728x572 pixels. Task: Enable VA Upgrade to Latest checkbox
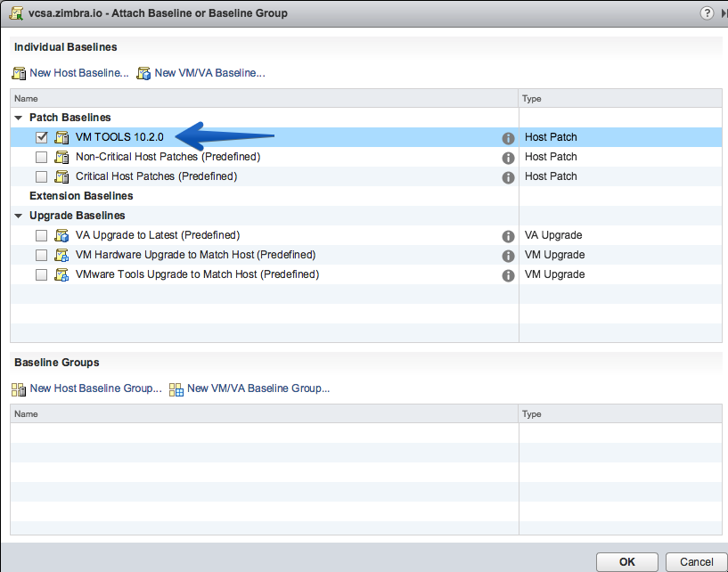tap(41, 235)
